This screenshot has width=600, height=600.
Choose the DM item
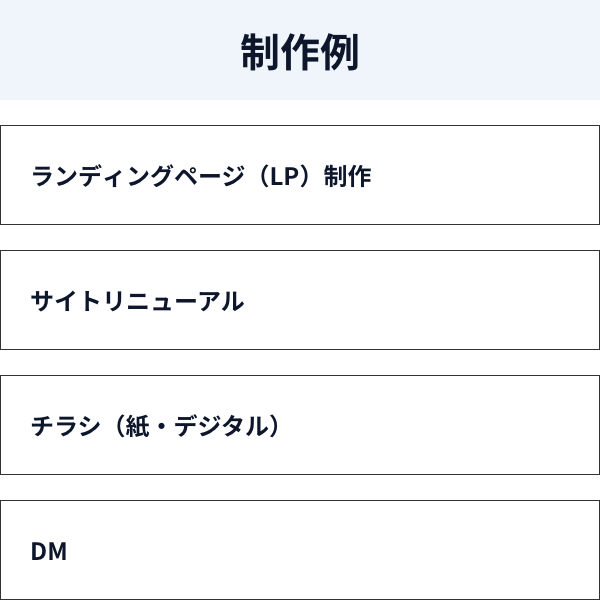tap(300, 550)
